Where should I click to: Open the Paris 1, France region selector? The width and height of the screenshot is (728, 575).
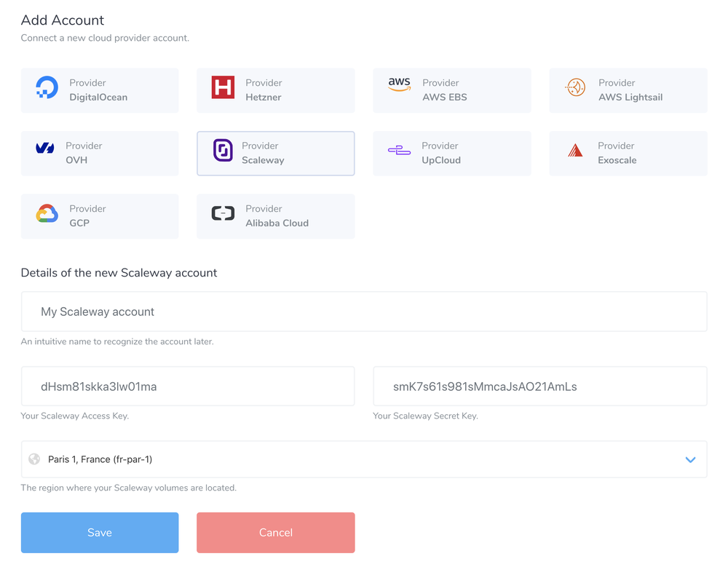(364, 459)
